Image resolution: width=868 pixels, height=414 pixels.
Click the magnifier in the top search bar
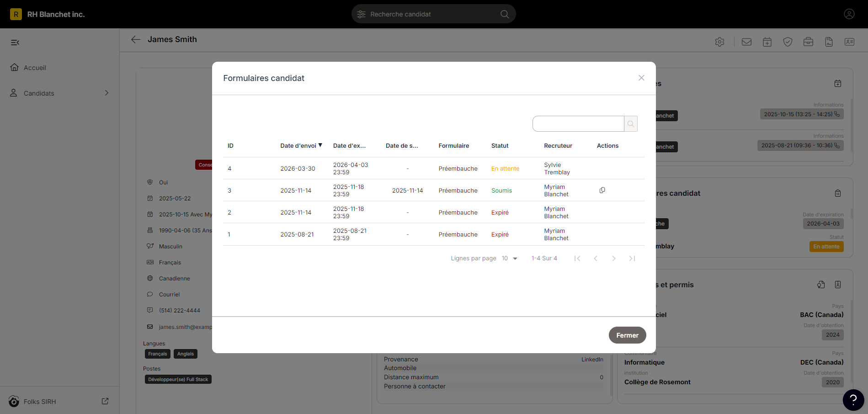(505, 14)
